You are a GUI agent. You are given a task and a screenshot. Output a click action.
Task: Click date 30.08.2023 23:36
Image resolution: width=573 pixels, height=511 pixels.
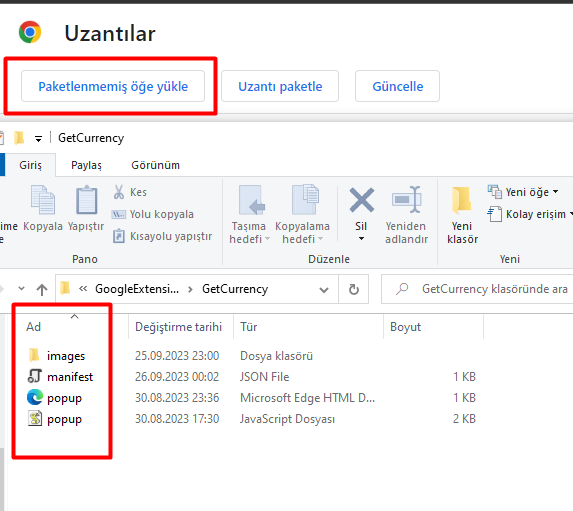tap(177, 398)
